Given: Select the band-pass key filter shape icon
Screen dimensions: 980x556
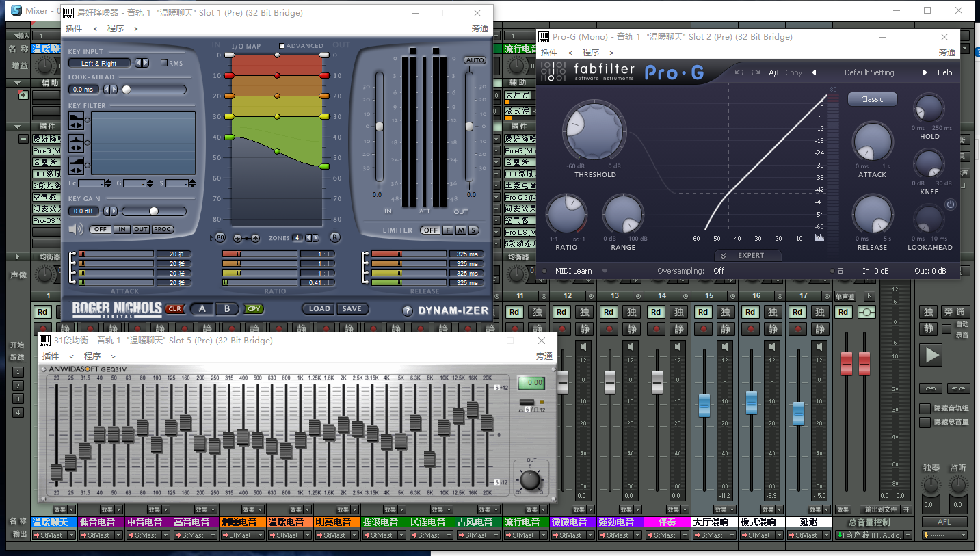Looking at the screenshot, I should tap(76, 144).
